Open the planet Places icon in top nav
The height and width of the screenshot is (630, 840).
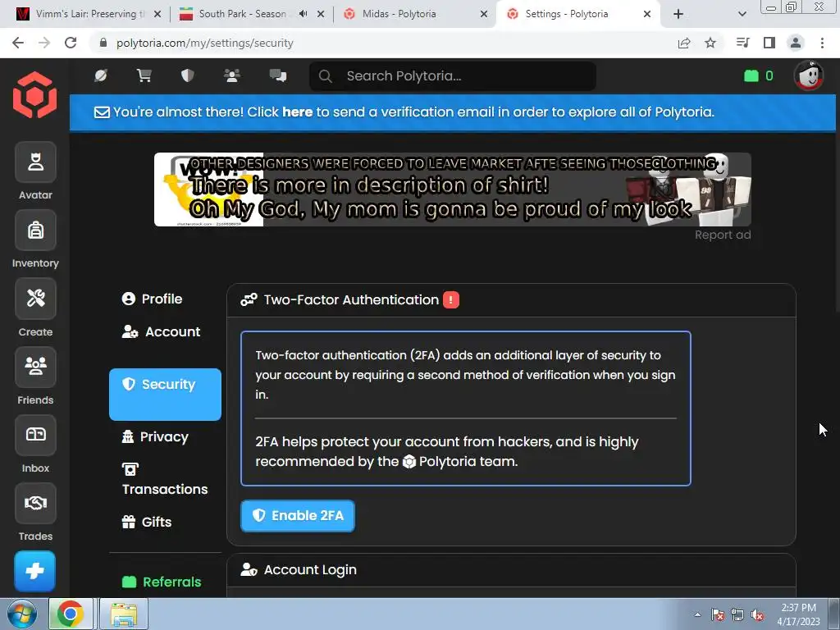coord(101,76)
